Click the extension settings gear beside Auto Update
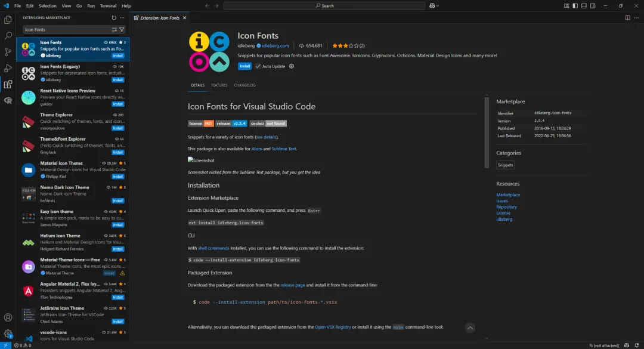Screen dimensions: 644x349 (x=292, y=66)
